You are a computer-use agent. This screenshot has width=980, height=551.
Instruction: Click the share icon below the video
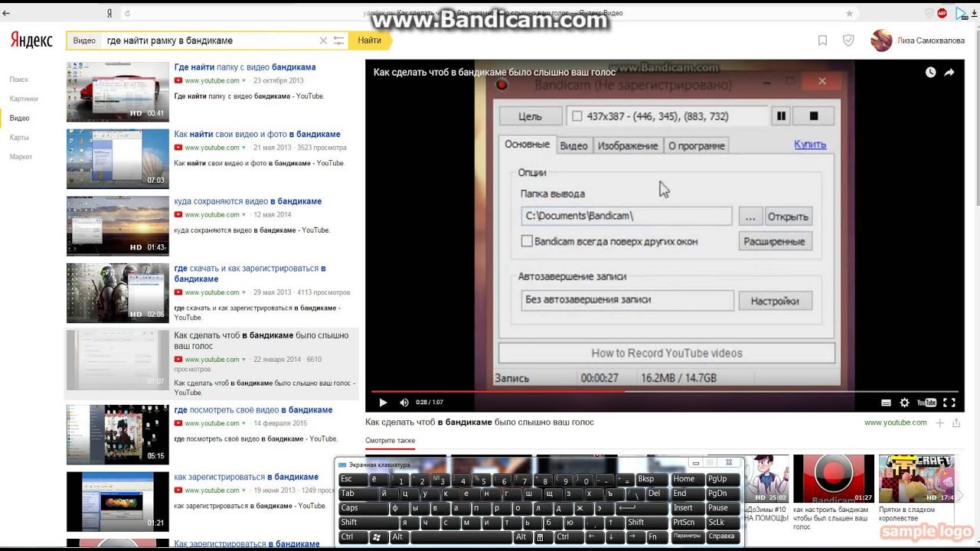(956, 422)
